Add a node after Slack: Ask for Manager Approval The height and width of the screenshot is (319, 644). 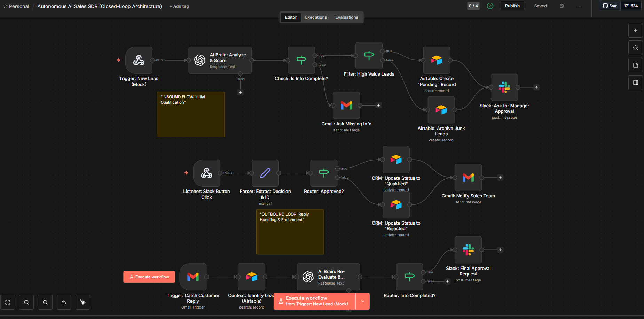pos(536,87)
